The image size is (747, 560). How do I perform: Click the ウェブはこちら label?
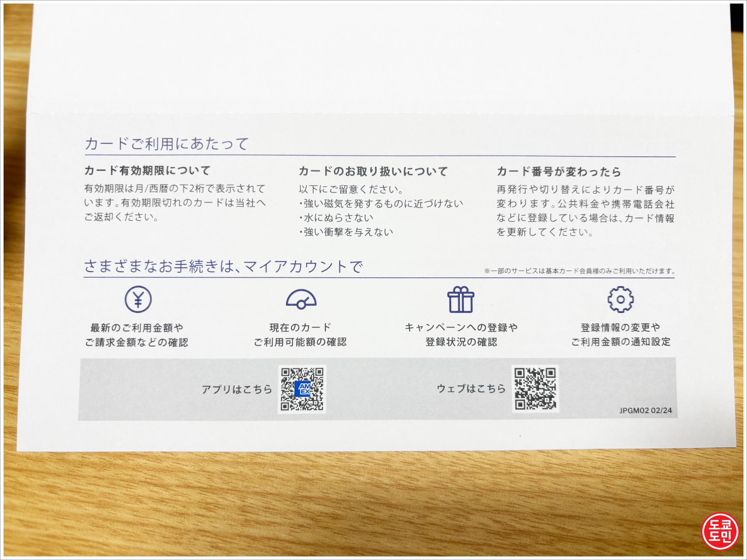click(x=471, y=389)
